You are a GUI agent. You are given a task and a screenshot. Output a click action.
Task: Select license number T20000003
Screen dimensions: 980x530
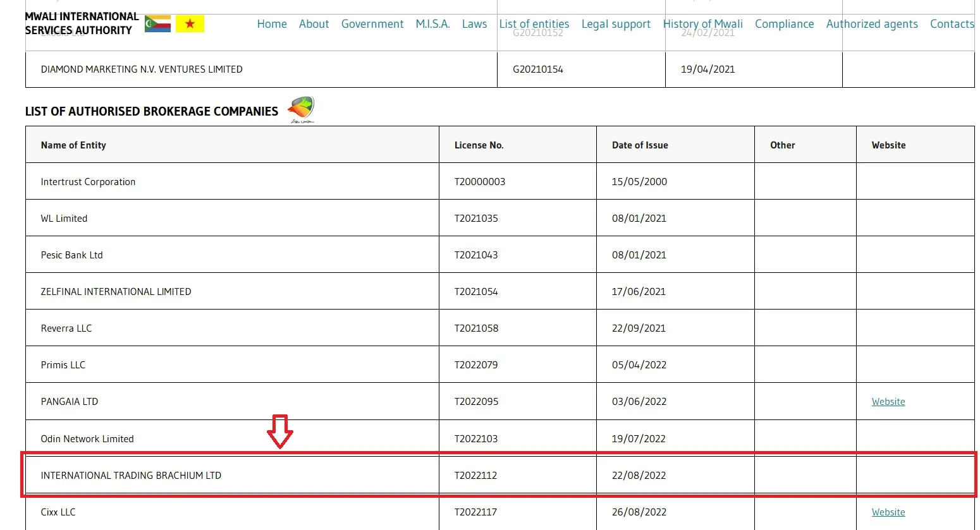pos(480,182)
